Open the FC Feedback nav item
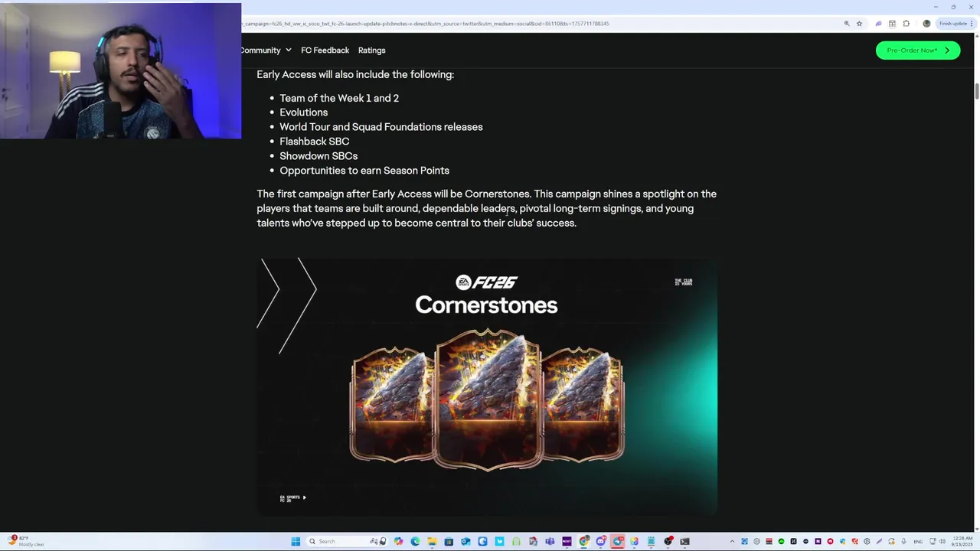The width and height of the screenshot is (980, 551). [325, 51]
